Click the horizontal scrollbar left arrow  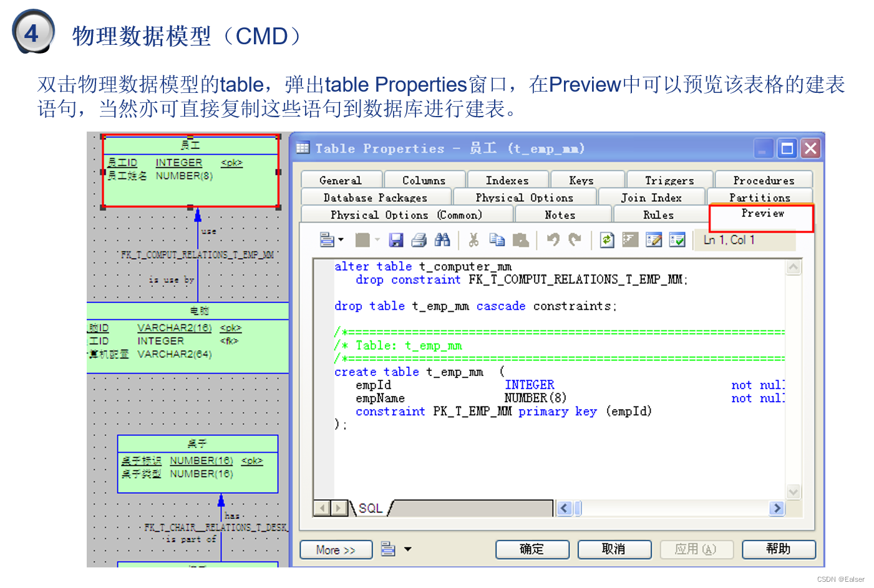(x=565, y=508)
